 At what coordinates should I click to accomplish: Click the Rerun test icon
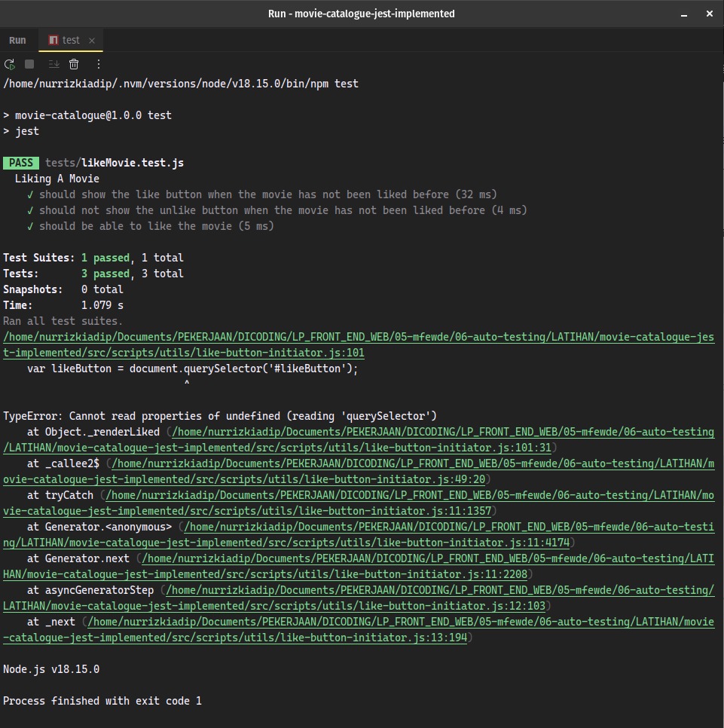[10, 64]
